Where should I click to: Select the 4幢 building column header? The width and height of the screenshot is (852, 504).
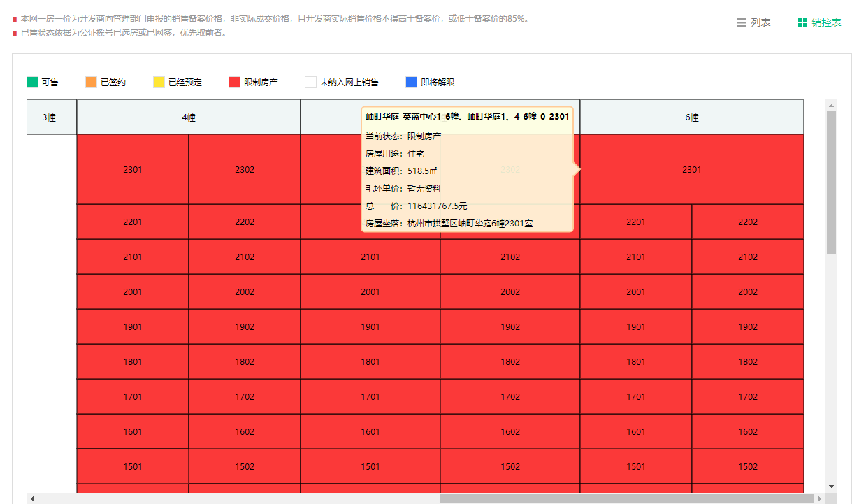pos(189,117)
